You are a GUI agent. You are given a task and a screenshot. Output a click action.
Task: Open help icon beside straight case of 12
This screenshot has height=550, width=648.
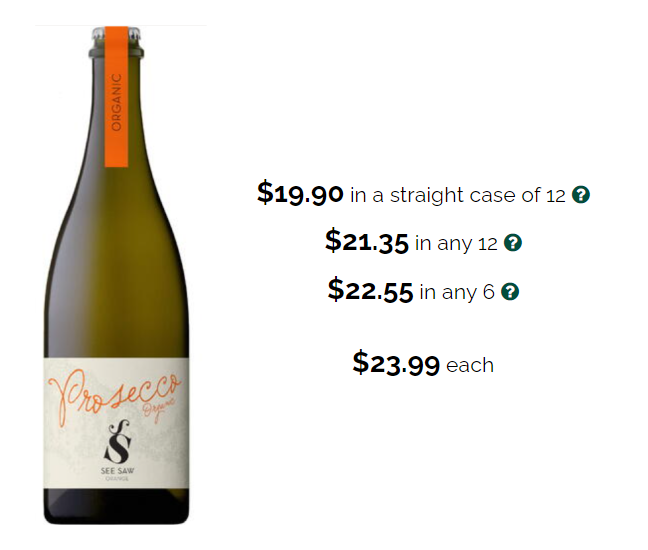581,195
